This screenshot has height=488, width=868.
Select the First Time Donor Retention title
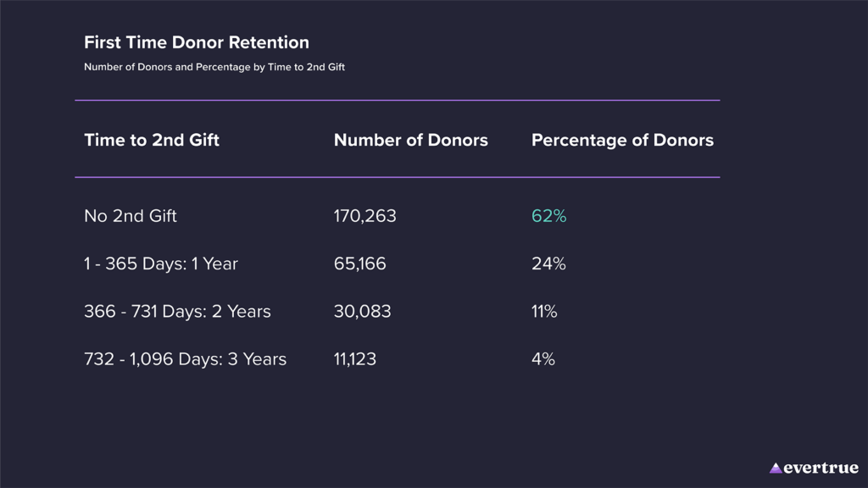click(197, 42)
